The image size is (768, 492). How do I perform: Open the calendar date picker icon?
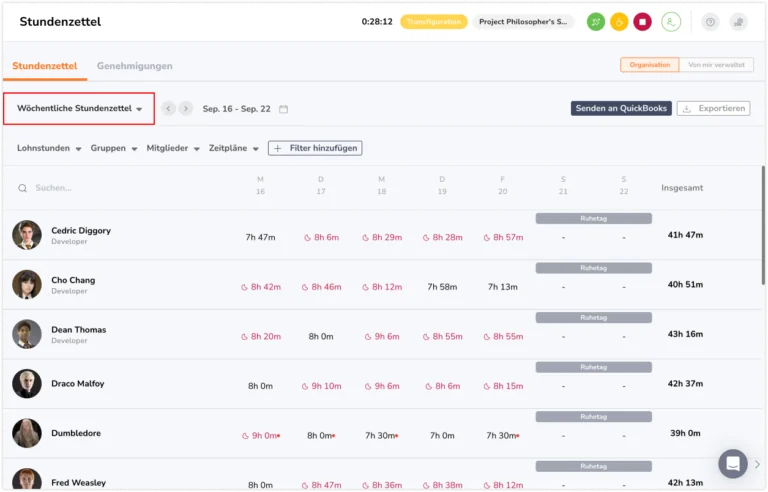point(284,109)
